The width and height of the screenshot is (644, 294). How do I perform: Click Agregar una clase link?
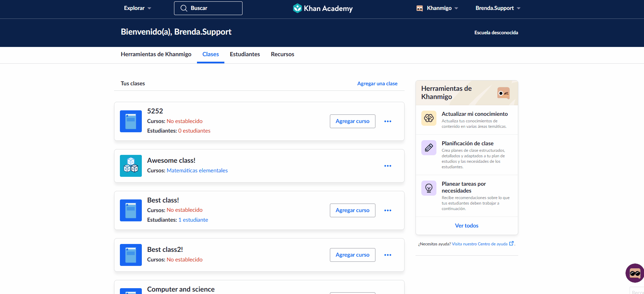point(377,84)
